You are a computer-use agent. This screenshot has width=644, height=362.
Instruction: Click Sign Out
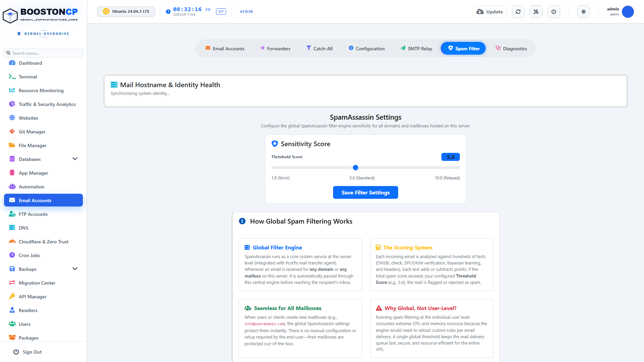[x=28, y=352]
